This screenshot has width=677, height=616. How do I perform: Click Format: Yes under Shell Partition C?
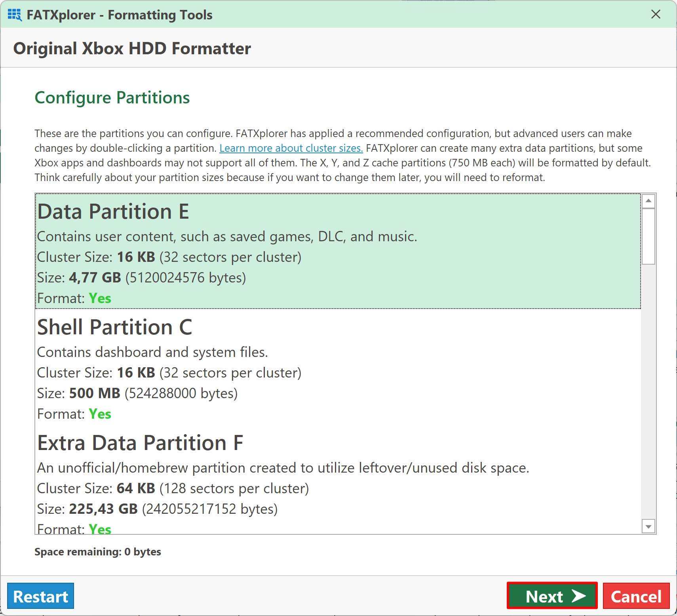74,414
